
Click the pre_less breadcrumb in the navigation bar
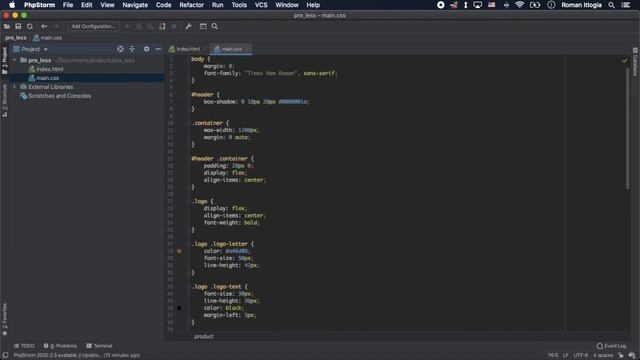[x=16, y=38]
